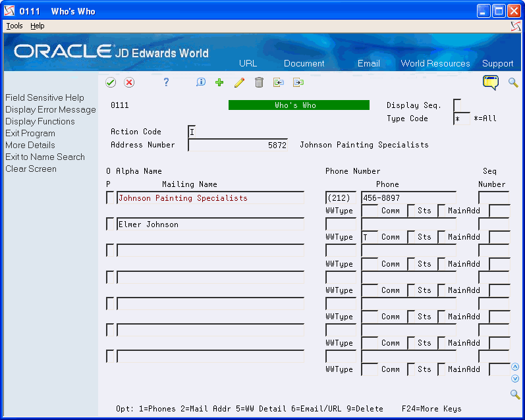Click Field Sensitive Help link
525x420 pixels.
tap(45, 97)
